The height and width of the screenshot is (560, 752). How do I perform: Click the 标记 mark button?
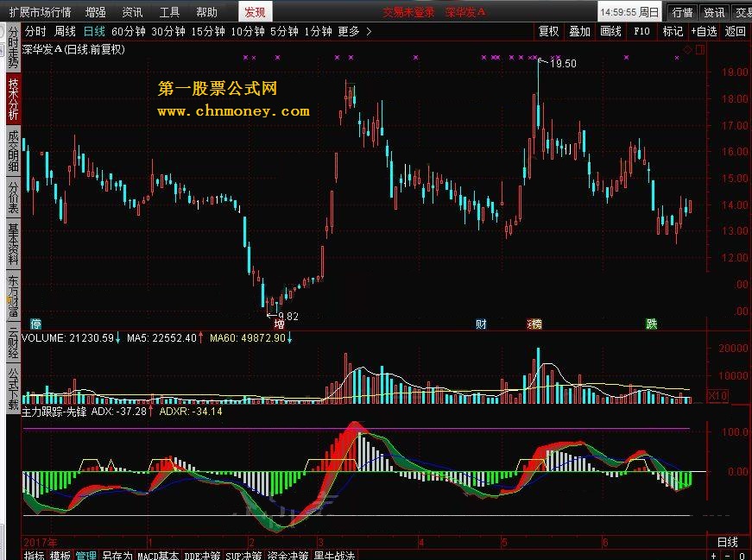point(673,32)
